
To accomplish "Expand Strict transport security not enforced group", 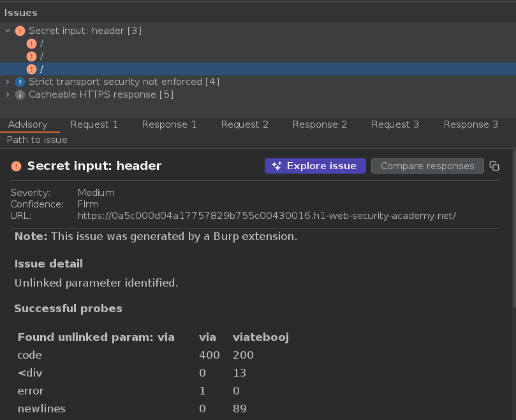I will click(x=8, y=82).
